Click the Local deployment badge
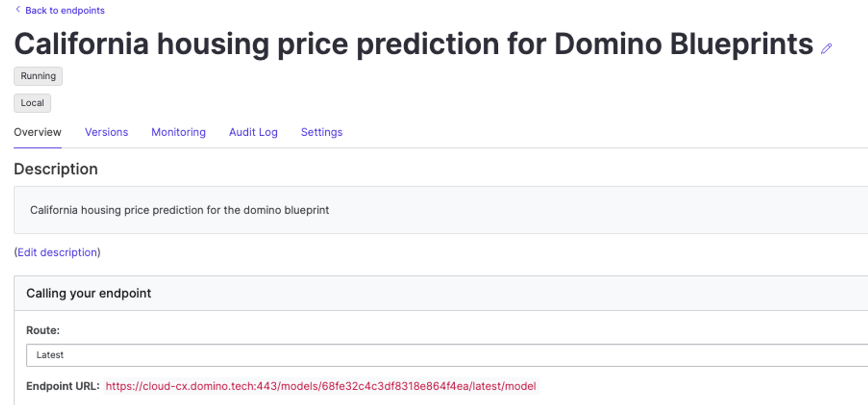The height and width of the screenshot is (405, 868). [32, 103]
